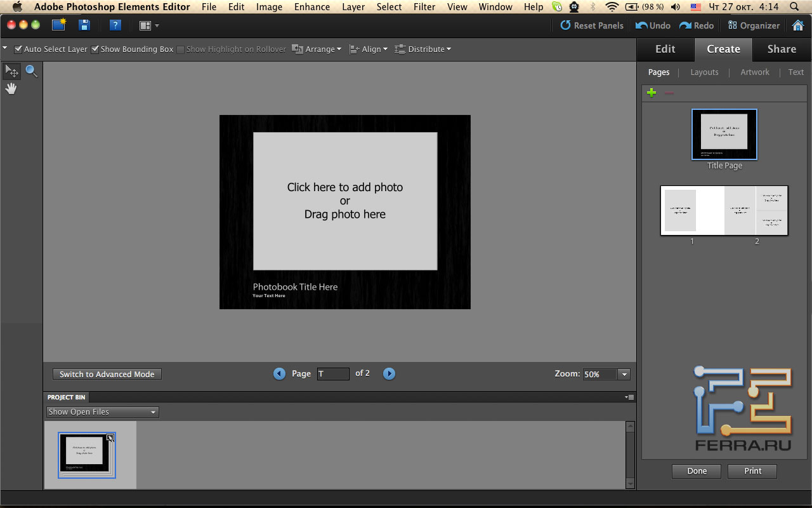Toggle Show Bounding Box checkbox
The width and height of the screenshot is (812, 508).
click(x=95, y=50)
